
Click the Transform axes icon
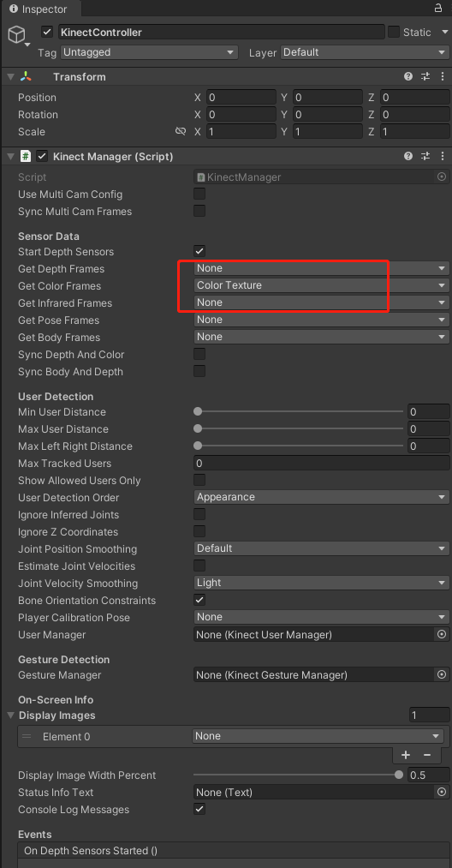tap(26, 76)
